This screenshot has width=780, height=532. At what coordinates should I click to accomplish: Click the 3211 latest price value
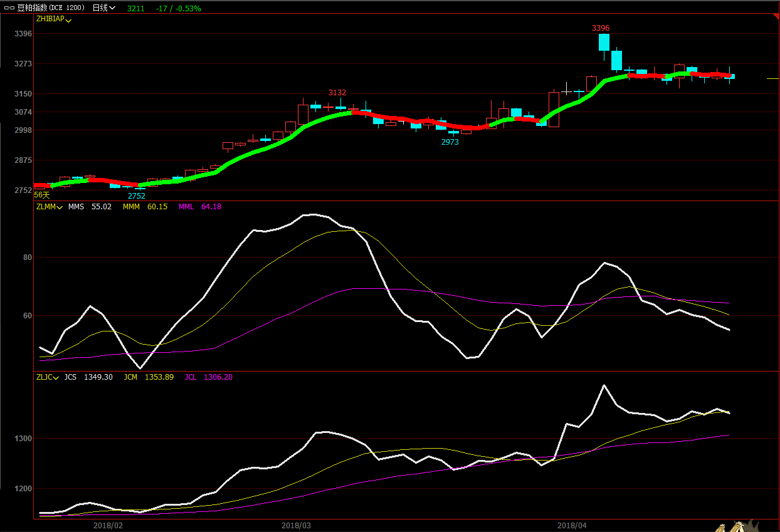(135, 9)
